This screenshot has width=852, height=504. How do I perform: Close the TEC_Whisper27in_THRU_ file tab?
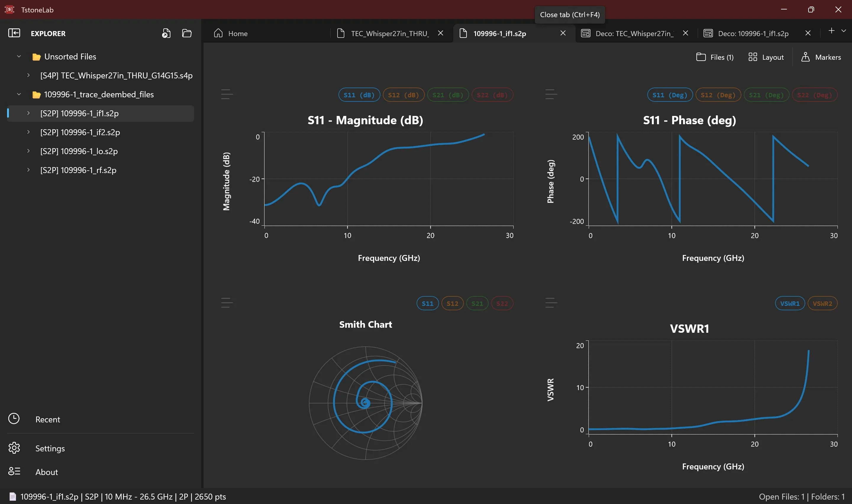(440, 33)
